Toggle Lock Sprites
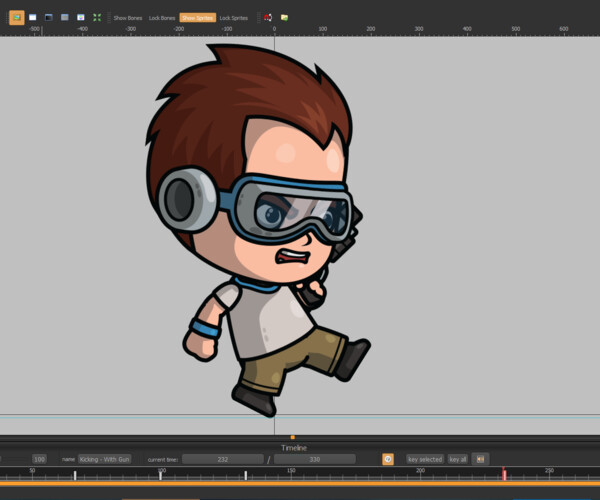Image resolution: width=600 pixels, height=500 pixels. pos(233,18)
